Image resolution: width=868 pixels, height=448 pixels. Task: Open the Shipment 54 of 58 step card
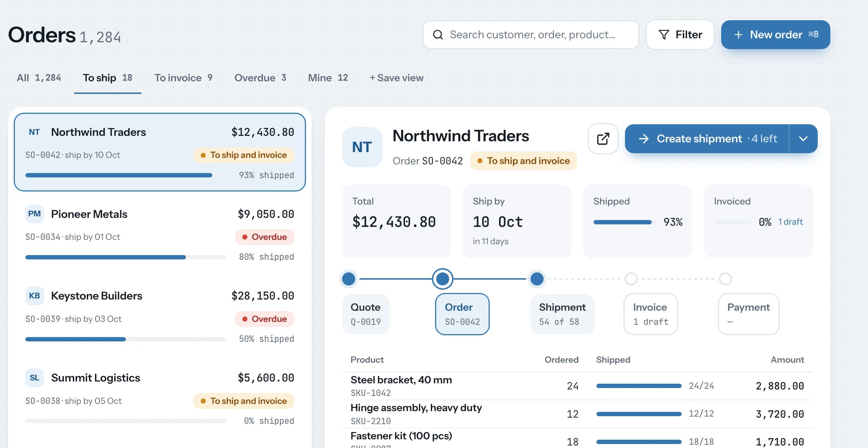[x=562, y=314]
